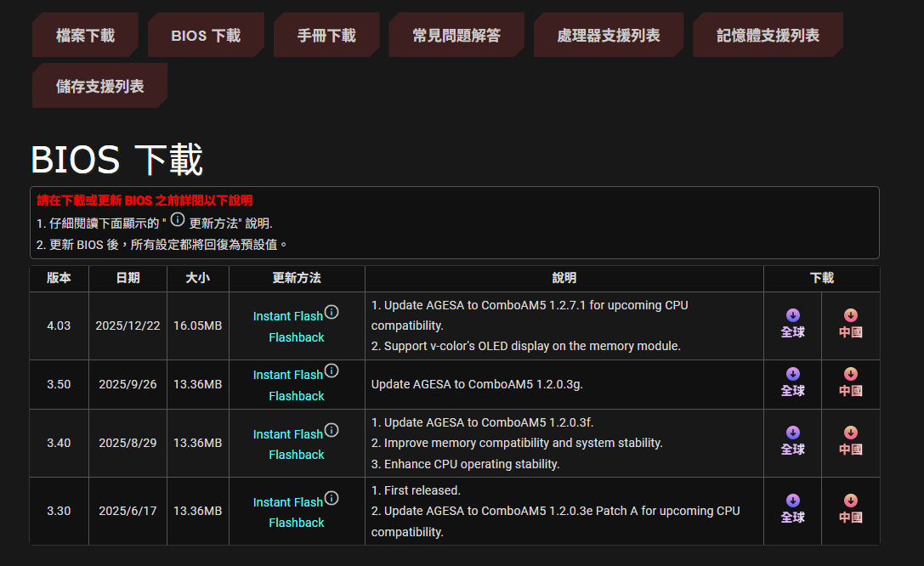Viewport: 924px width, 566px height.
Task: Open the 手冊下載 tab
Action: click(326, 36)
